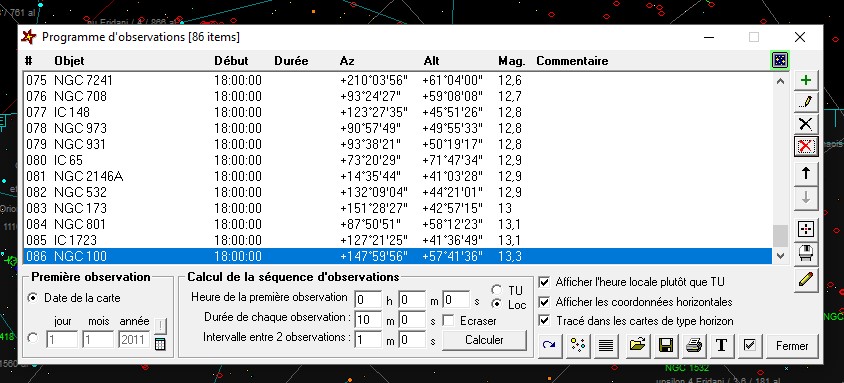The height and width of the screenshot is (383, 844).
Task: Select row 077 IC 148
Action: point(398,112)
